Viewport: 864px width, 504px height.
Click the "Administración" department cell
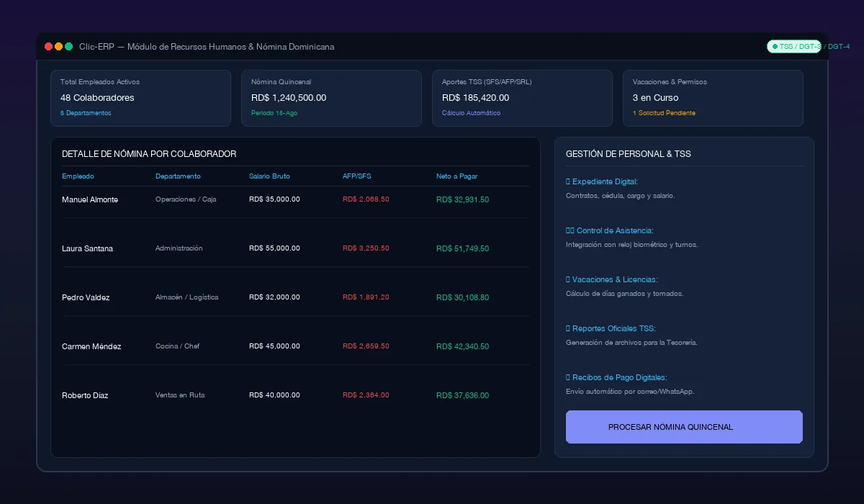[179, 248]
